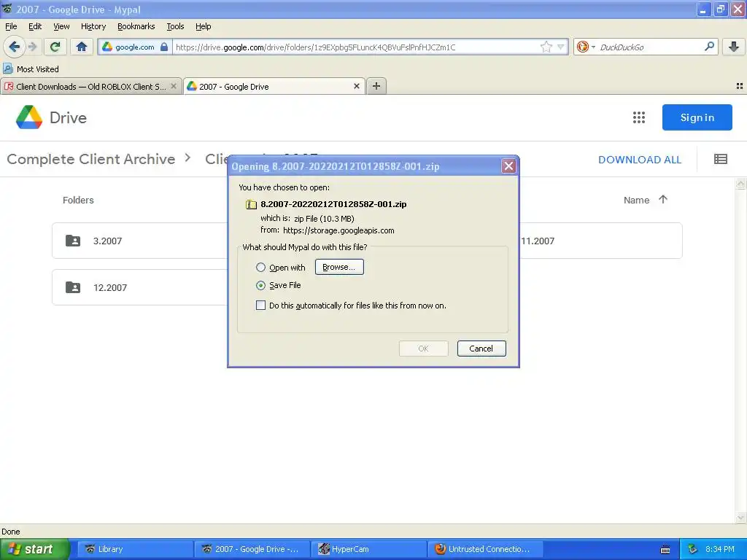Open the Bookmarks menu
The image size is (747, 560).
(x=136, y=26)
